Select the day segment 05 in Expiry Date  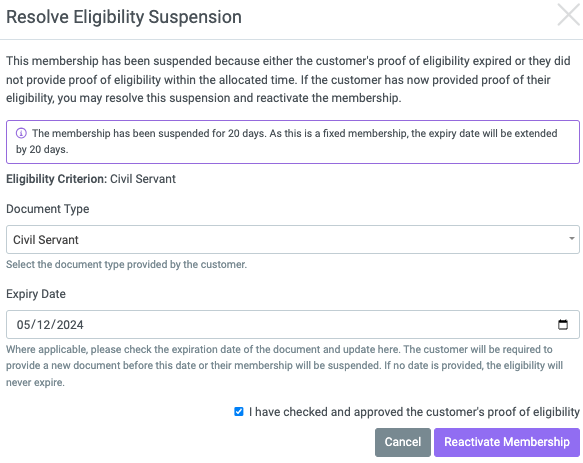tap(24, 325)
